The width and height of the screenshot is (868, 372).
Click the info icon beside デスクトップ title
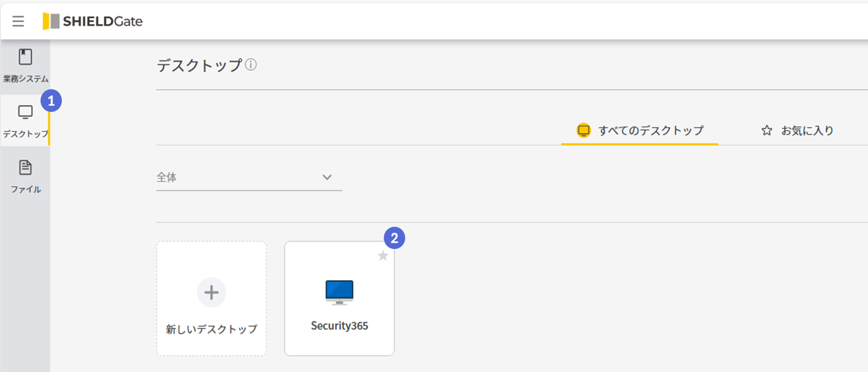coord(251,65)
